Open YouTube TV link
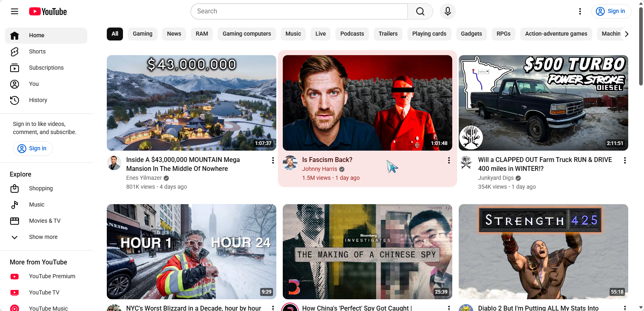This screenshot has height=311, width=644. [x=46, y=293]
